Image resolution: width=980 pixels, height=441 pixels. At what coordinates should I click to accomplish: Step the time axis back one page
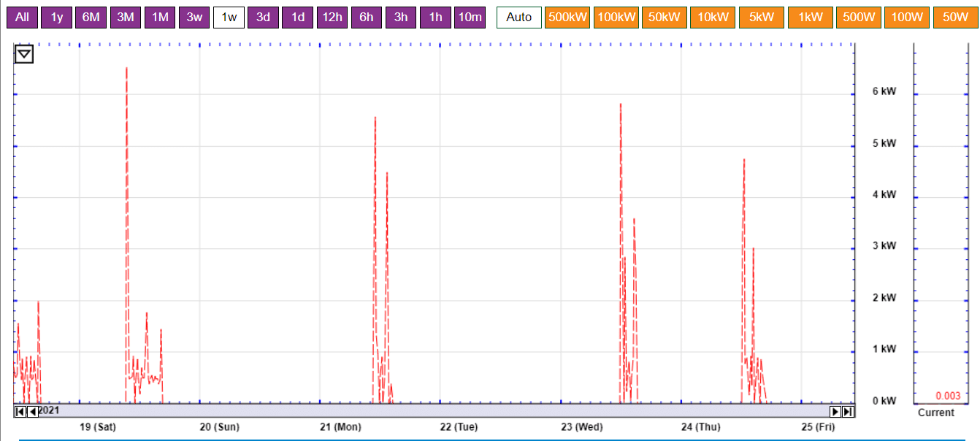[x=32, y=412]
